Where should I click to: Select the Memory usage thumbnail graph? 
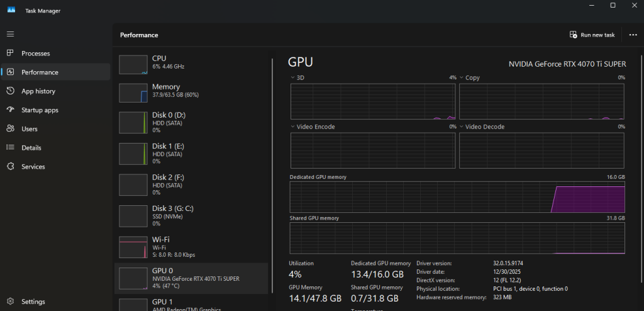[x=133, y=93]
